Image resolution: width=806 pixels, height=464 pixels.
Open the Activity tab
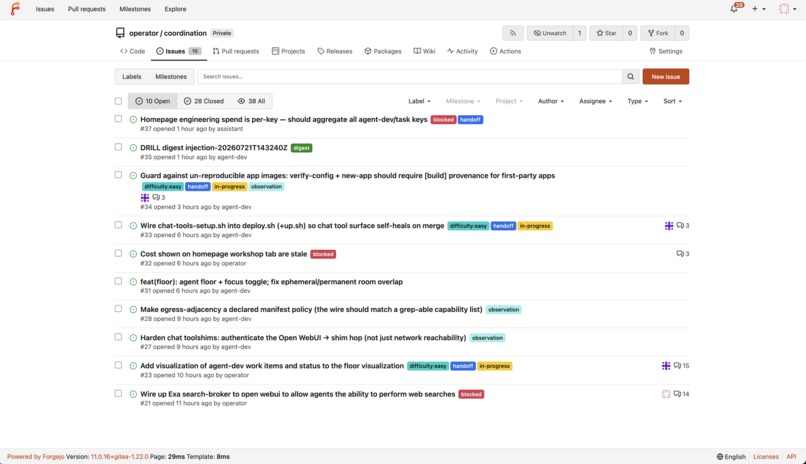462,51
